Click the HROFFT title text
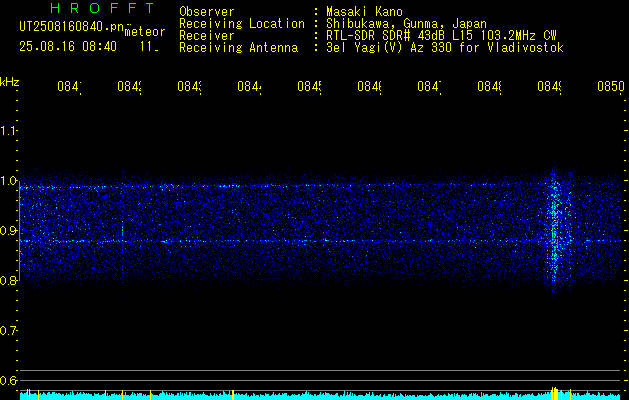 coord(103,8)
